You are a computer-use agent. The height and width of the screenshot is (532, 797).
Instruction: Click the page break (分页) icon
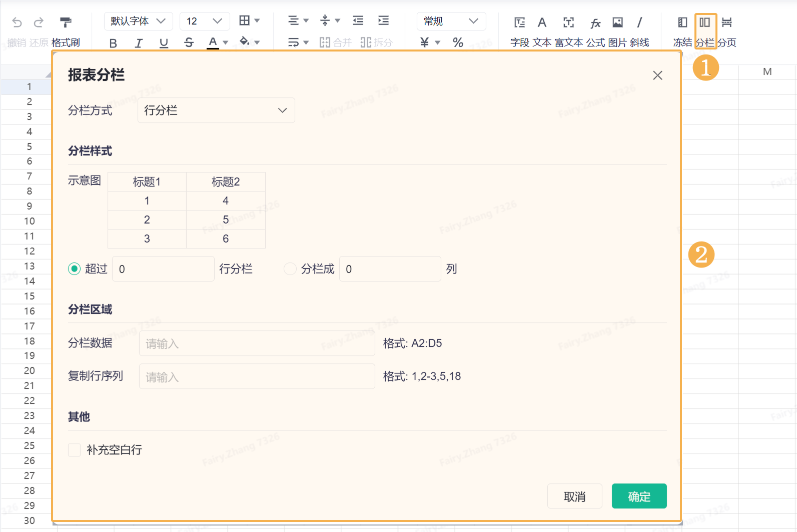pyautogui.click(x=727, y=22)
